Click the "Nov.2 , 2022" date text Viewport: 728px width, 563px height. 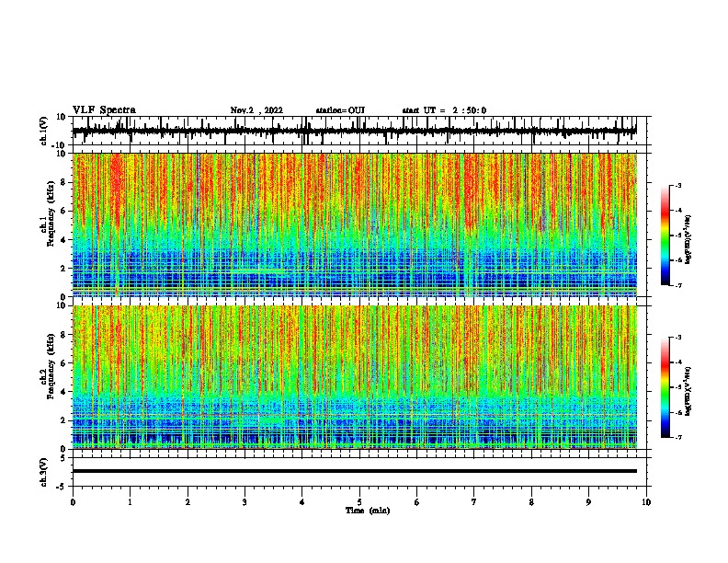click(256, 110)
